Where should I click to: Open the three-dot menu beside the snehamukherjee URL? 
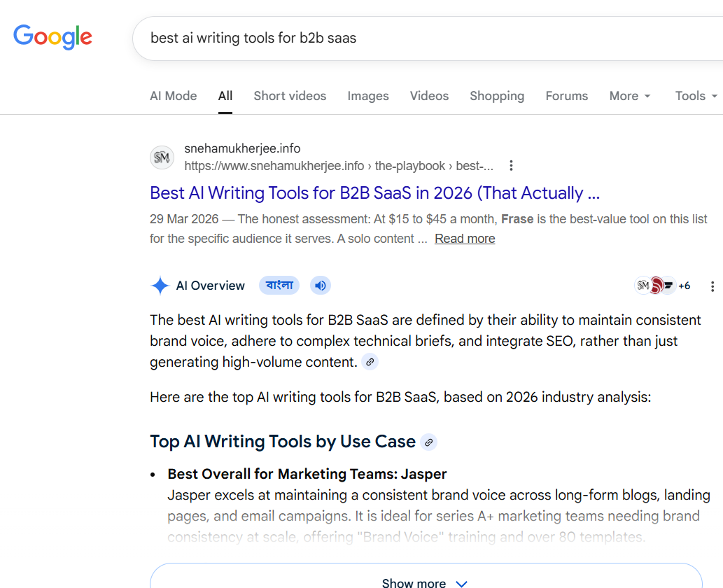coord(511,166)
